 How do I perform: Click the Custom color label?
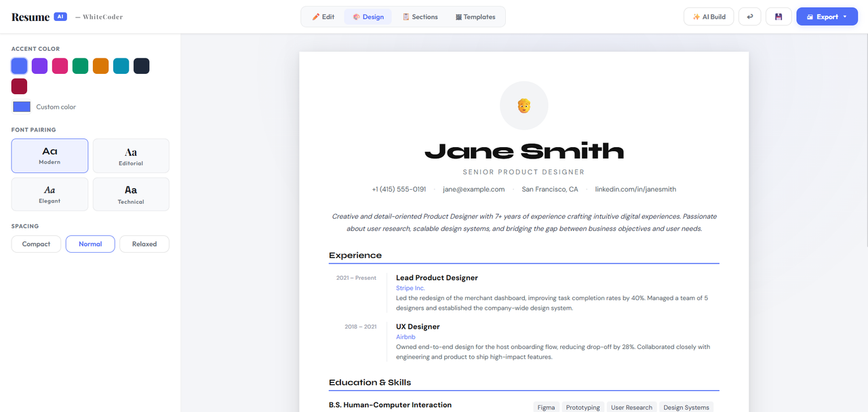click(x=56, y=107)
